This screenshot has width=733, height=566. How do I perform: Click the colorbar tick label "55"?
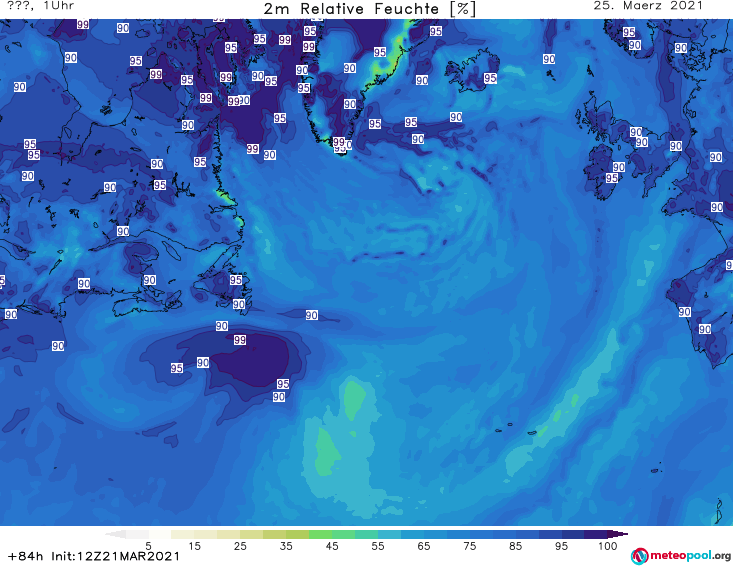pos(378,546)
